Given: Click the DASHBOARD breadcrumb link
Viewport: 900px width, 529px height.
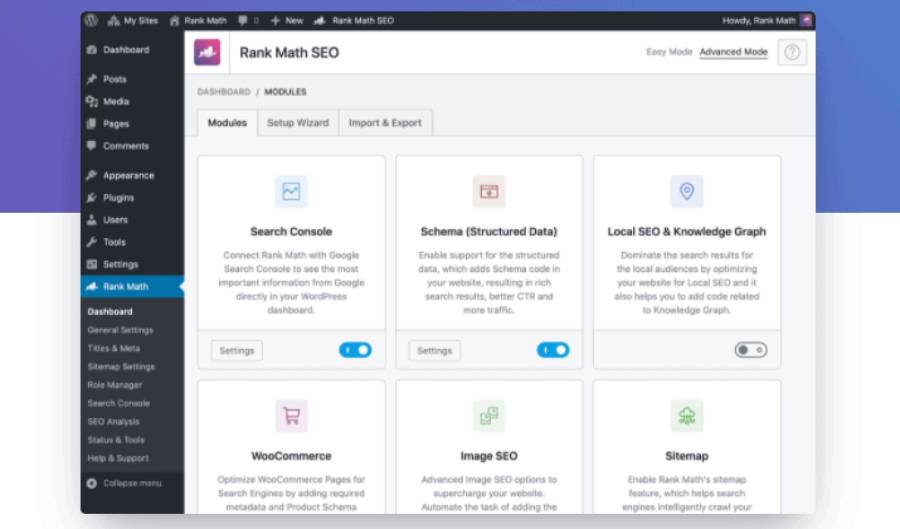Looking at the screenshot, I should point(224,92).
